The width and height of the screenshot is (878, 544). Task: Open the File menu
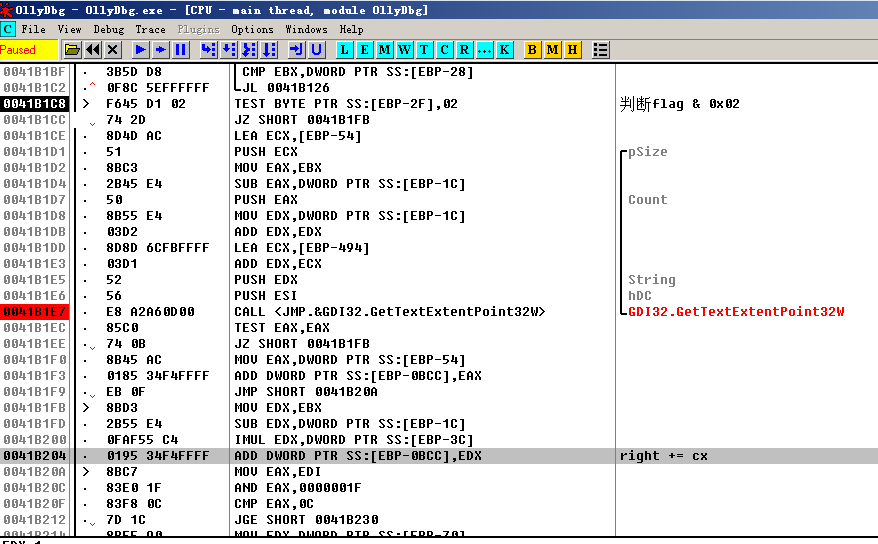34,29
